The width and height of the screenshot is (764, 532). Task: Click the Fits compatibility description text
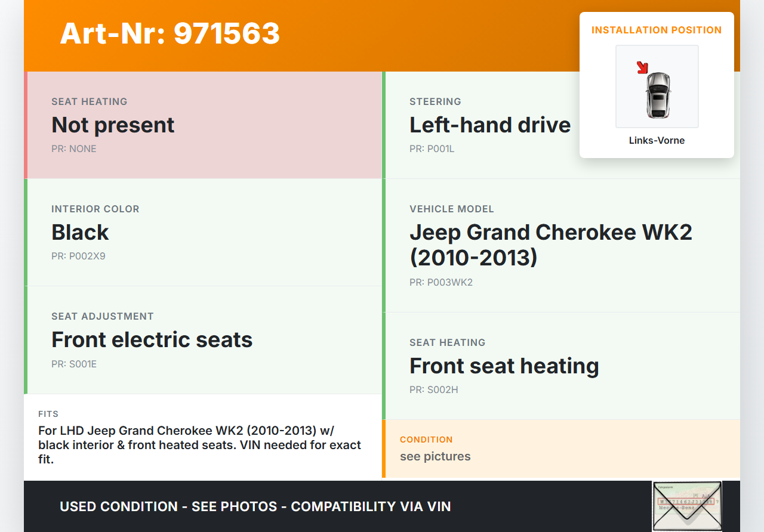pos(199,445)
